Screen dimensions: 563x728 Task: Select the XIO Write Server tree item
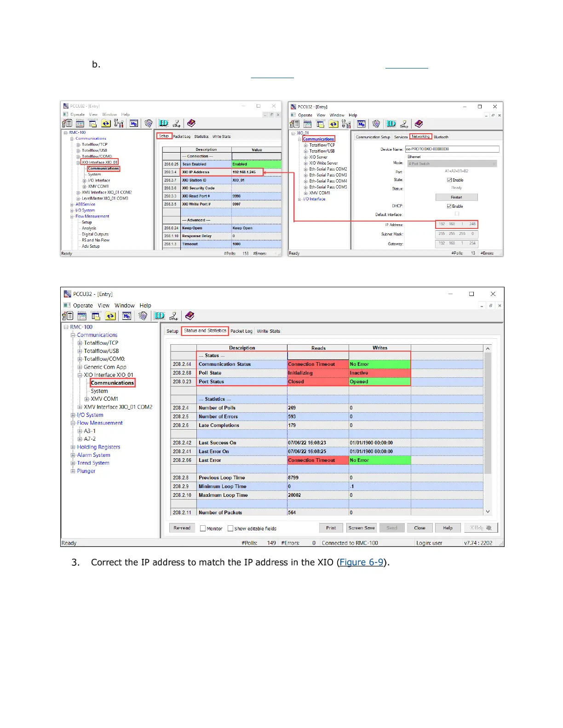coord(323,163)
